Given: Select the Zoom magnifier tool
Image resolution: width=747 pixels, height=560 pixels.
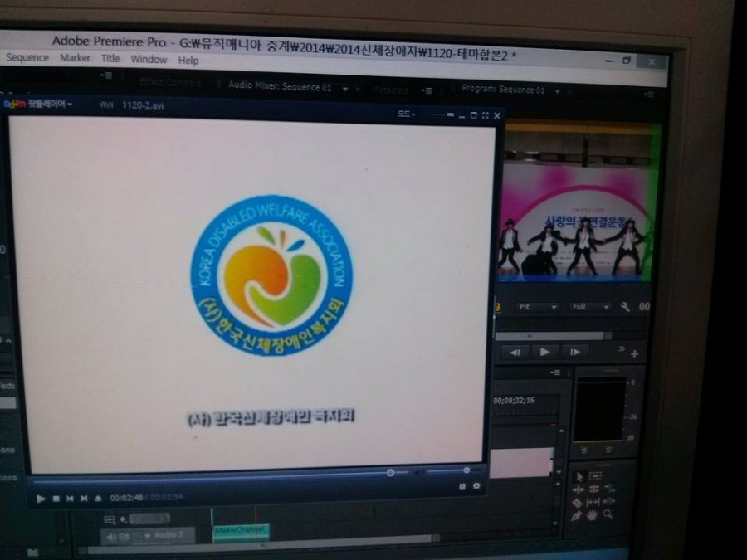Looking at the screenshot, I should (608, 514).
